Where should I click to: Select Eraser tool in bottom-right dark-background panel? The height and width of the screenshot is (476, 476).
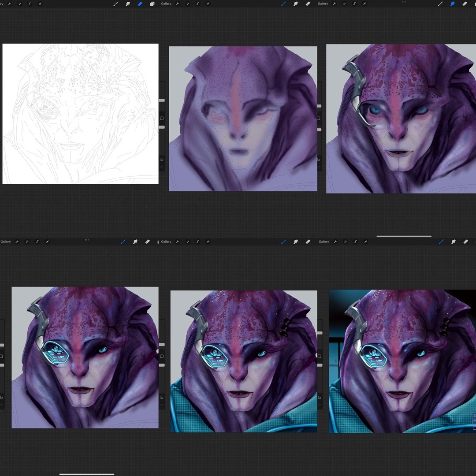coord(465,242)
